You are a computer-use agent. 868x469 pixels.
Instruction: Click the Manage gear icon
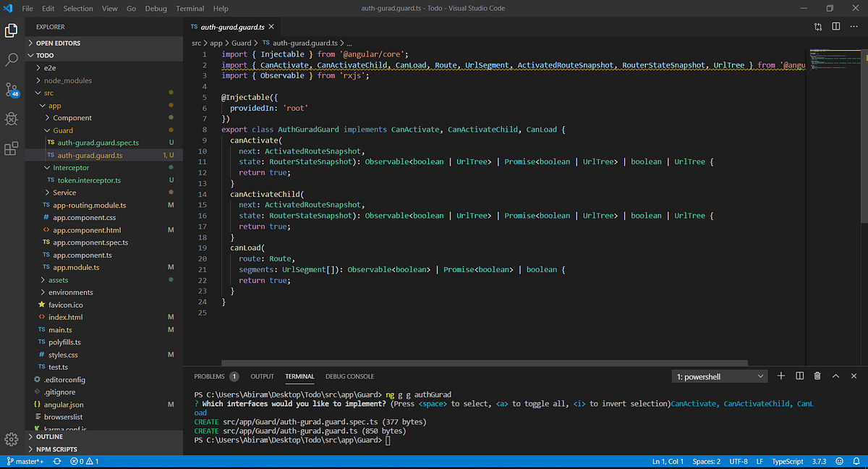[12, 439]
